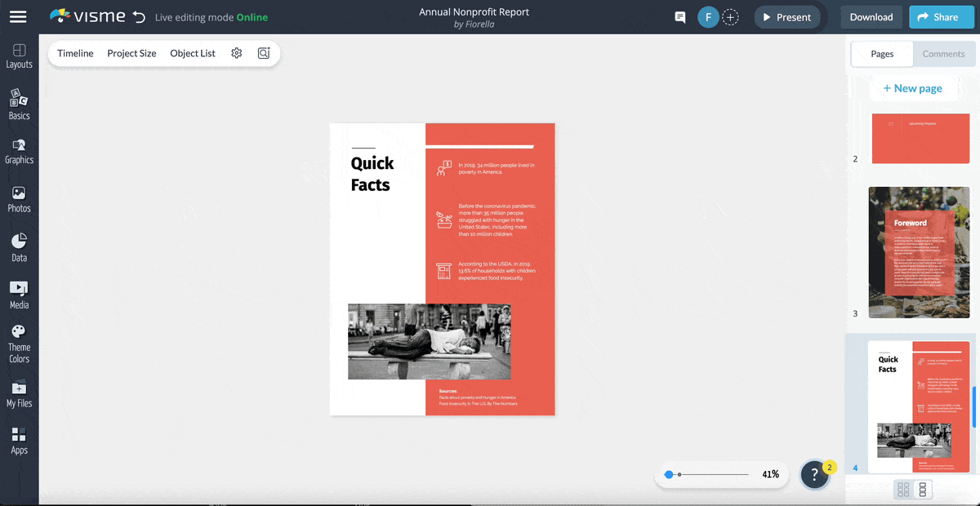Switch to the Pages tab

tap(881, 54)
